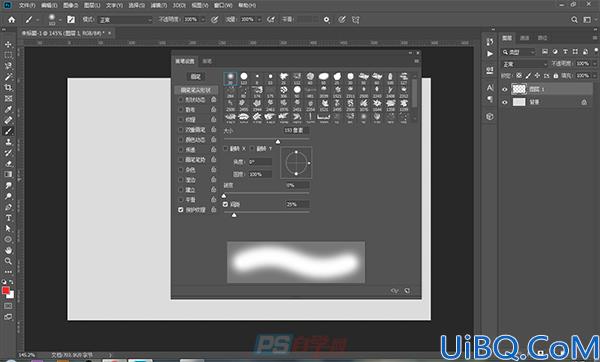Hide Layer 1 with eye icon
600x362 pixels.
pos(505,89)
